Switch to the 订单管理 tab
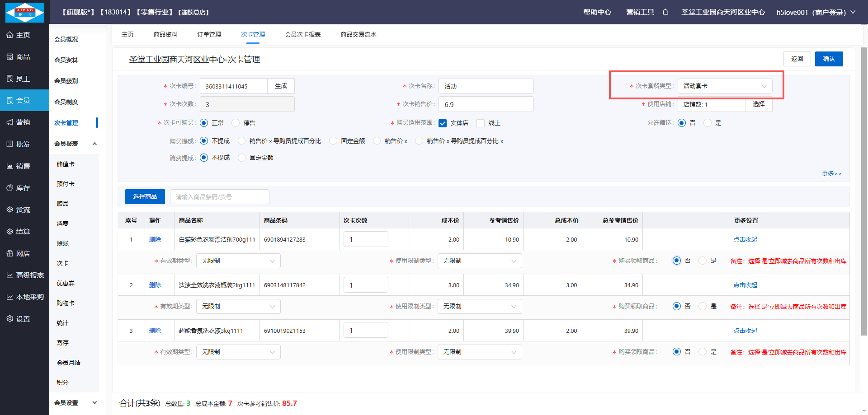Viewport: 868px width, 415px height. pyautogui.click(x=209, y=34)
